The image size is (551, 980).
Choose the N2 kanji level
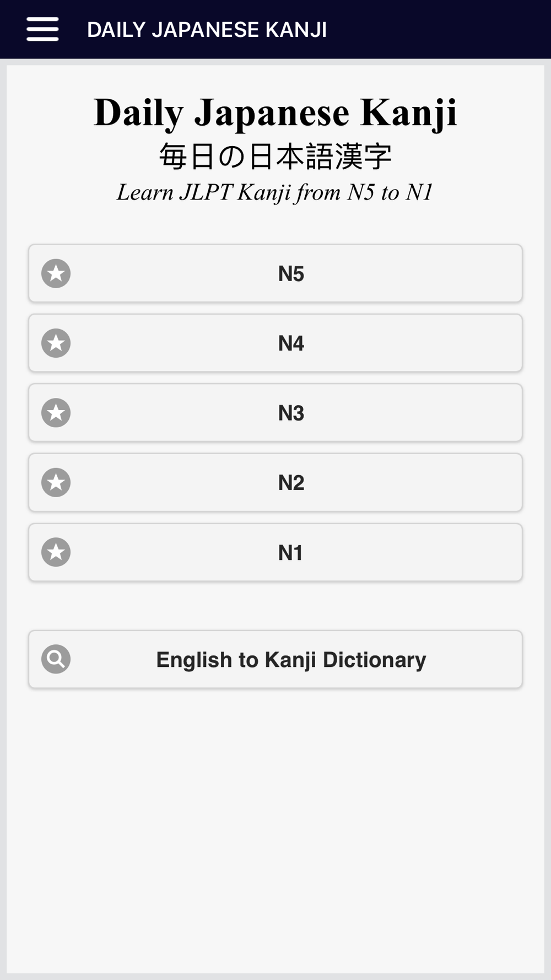tap(275, 482)
